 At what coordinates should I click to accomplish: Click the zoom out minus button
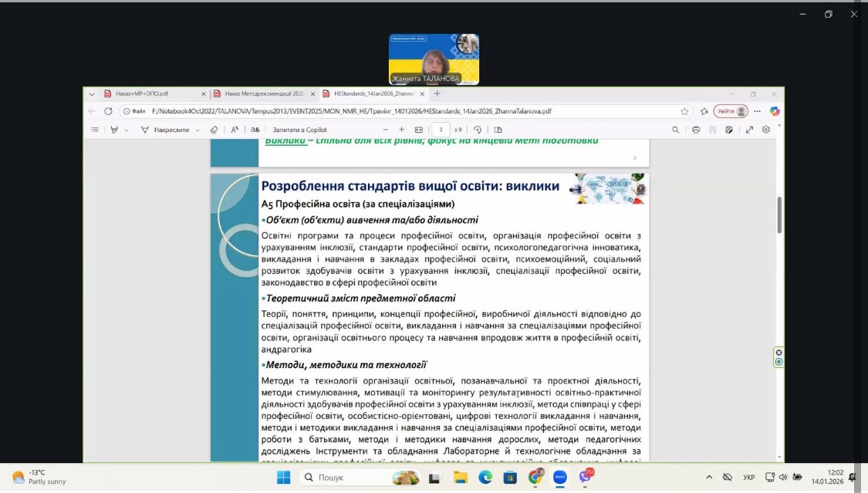pos(383,130)
